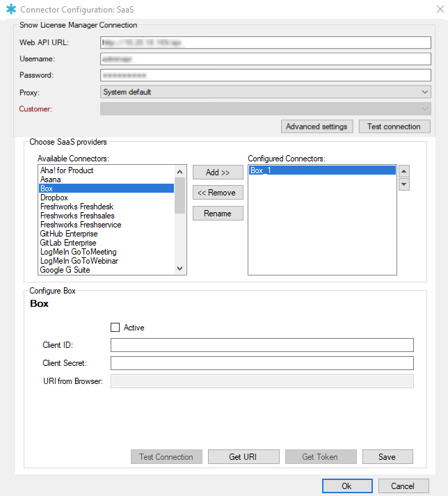The height and width of the screenshot is (496, 448).
Task: Click the Snow asterisk icon in title bar
Action: tap(10, 10)
